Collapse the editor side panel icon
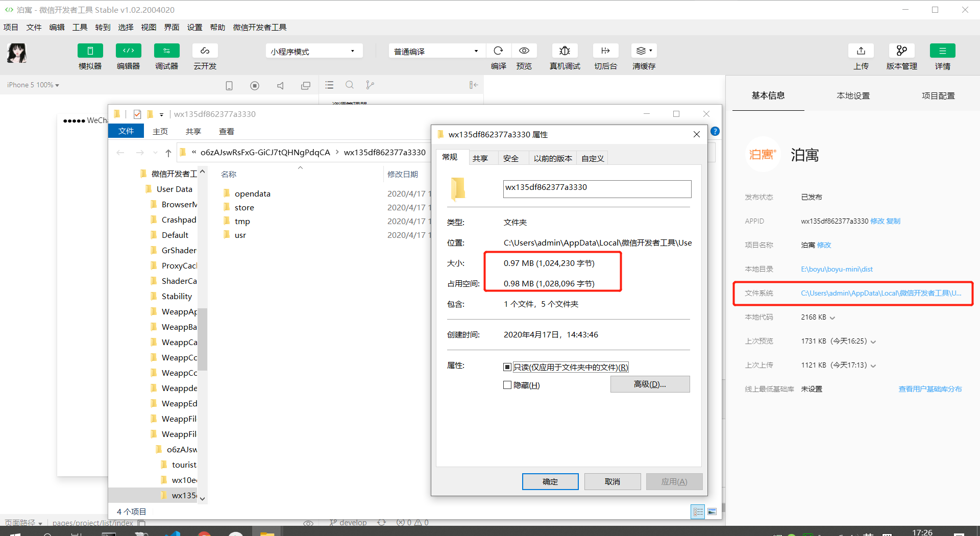The height and width of the screenshot is (536, 980). tap(473, 85)
